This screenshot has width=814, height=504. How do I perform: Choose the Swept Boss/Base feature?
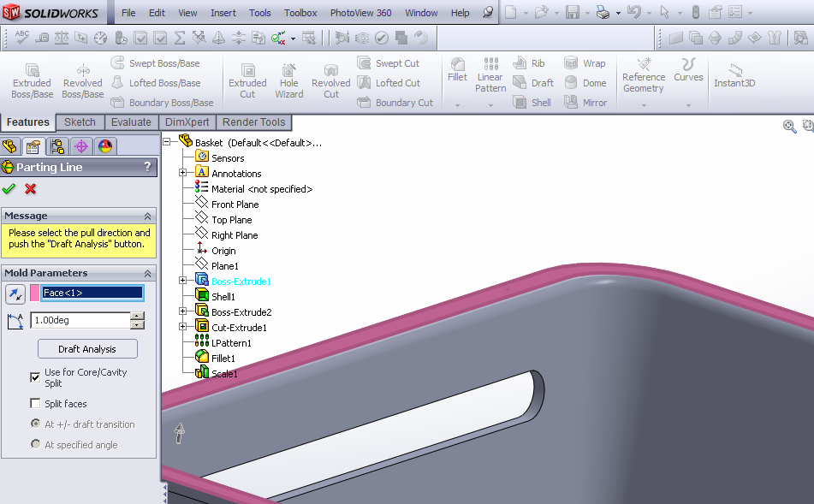[x=155, y=63]
